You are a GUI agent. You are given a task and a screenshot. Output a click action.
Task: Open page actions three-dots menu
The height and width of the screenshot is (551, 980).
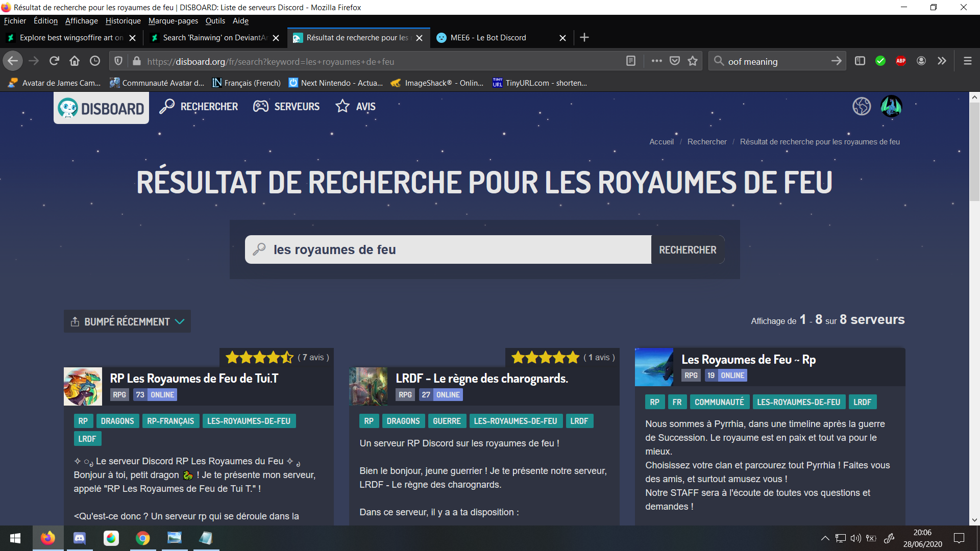pyautogui.click(x=657, y=61)
